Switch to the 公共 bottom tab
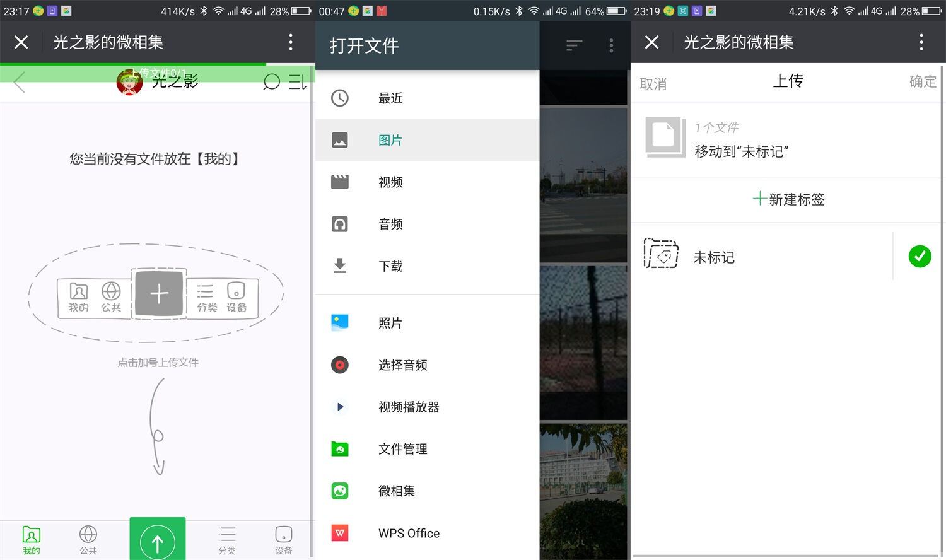Image resolution: width=946 pixels, height=560 pixels. point(88,540)
